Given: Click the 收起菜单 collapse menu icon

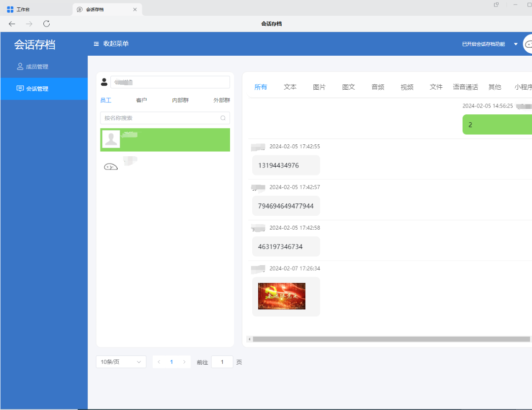Looking at the screenshot, I should (x=96, y=44).
